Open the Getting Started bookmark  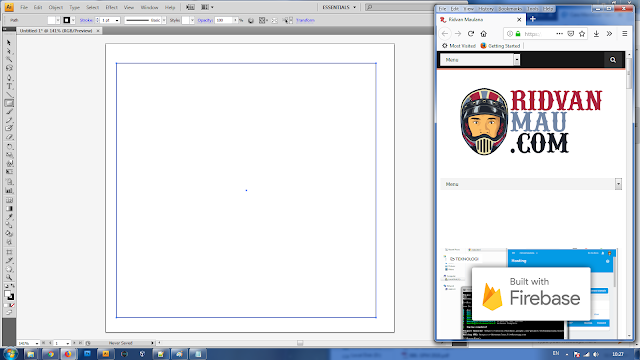(x=500, y=46)
